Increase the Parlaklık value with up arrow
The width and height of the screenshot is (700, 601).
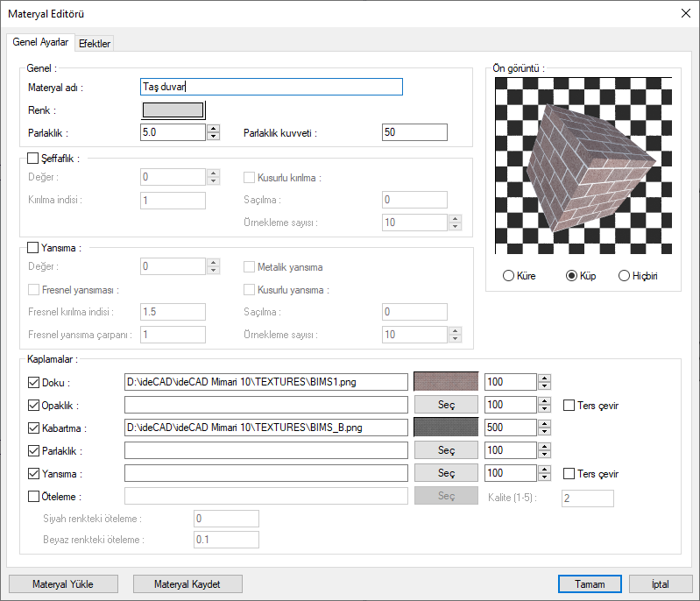pos(213,128)
